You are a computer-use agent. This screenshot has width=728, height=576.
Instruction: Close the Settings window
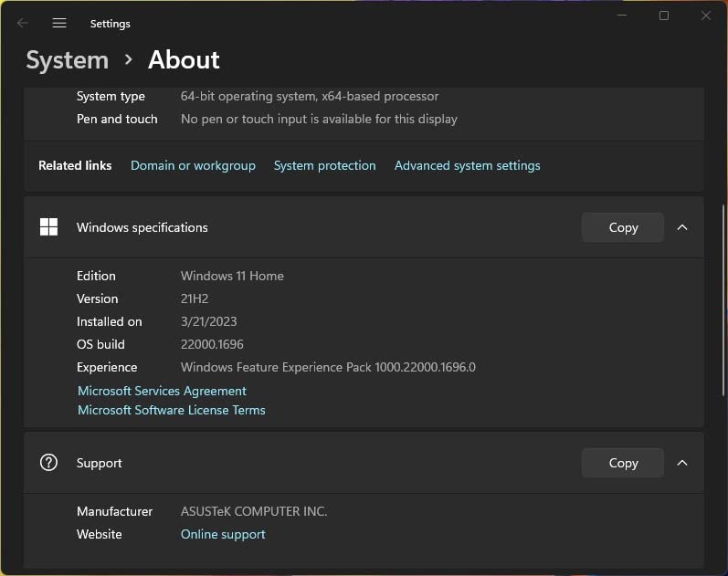[x=706, y=16]
